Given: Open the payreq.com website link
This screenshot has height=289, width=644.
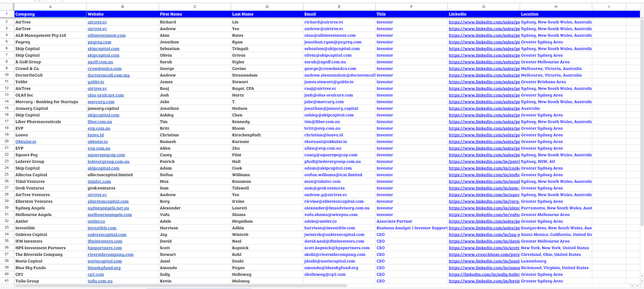Looking at the screenshot, I should pos(99,42).
